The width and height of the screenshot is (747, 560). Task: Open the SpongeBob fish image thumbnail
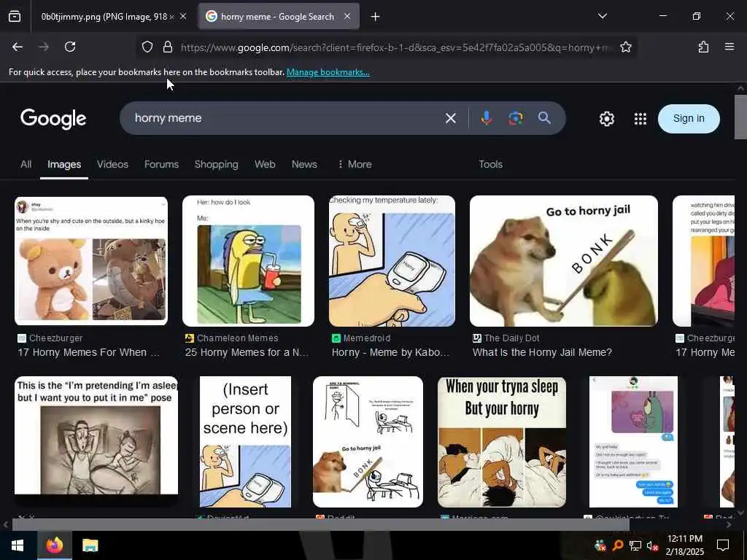(248, 261)
